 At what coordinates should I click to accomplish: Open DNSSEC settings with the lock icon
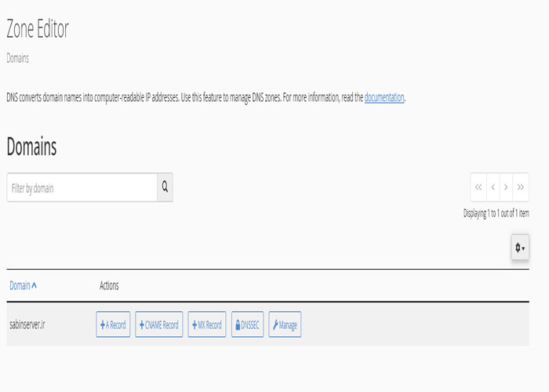(248, 325)
